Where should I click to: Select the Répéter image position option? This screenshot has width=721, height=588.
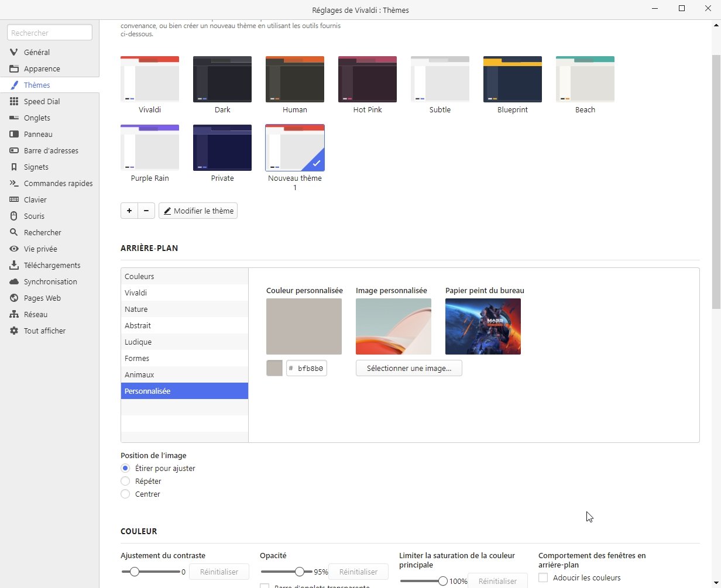(125, 481)
